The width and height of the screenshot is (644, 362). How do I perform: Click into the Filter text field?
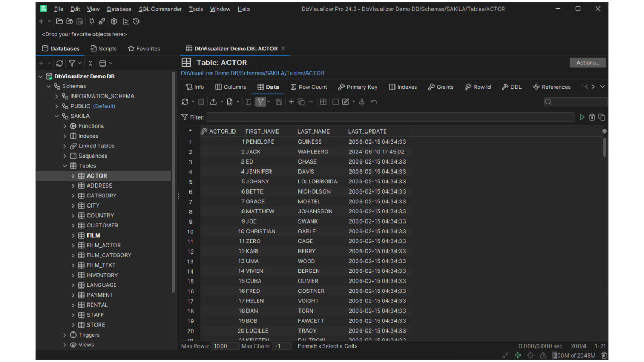tap(390, 117)
